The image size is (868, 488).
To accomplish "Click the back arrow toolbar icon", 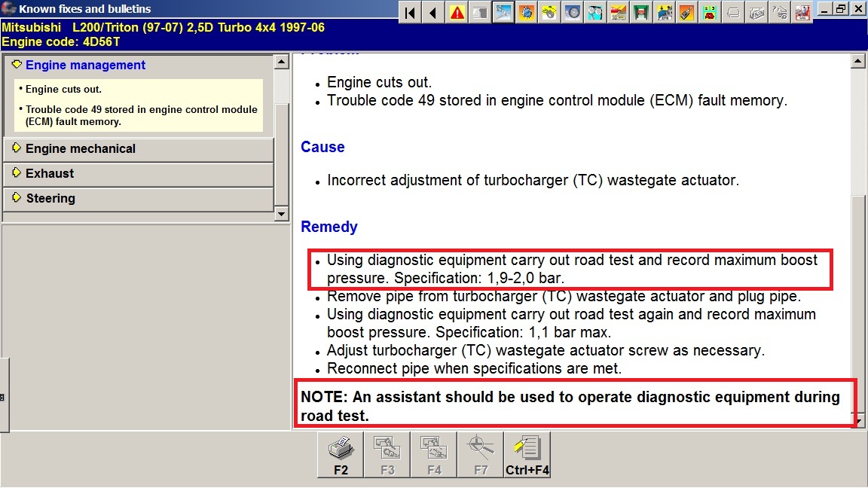I will pos(433,12).
